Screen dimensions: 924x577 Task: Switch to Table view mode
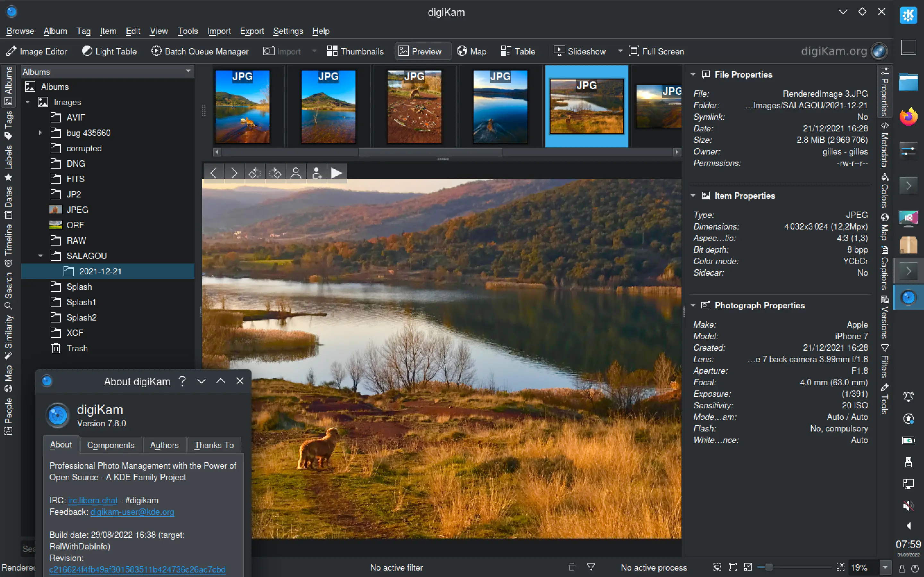(x=518, y=51)
